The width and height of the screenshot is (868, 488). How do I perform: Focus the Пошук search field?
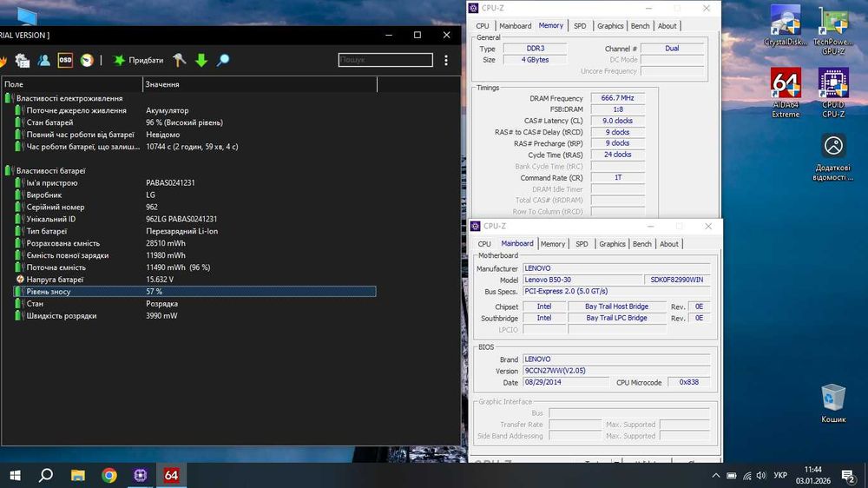pos(385,60)
